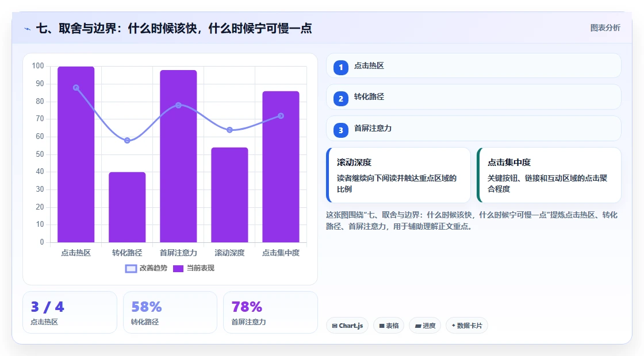The height and width of the screenshot is (356, 644).
Task: Click the 点击热区 x-axis label
Action: (76, 253)
